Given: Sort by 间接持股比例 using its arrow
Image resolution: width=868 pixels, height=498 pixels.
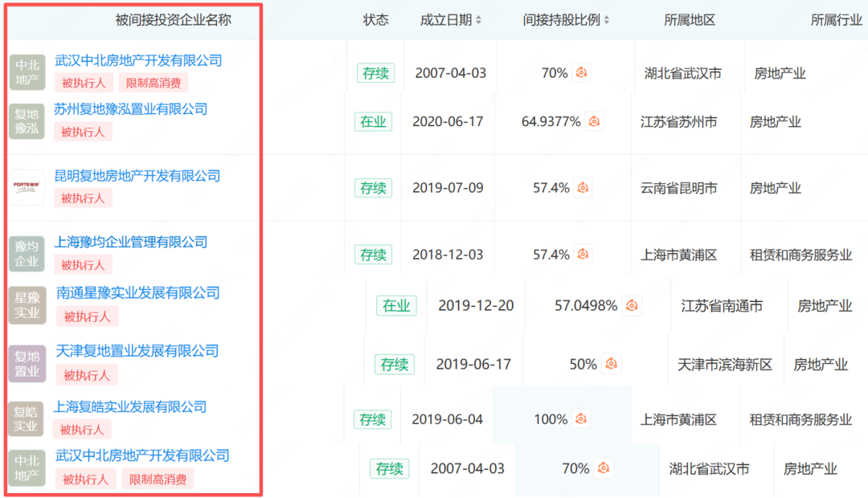Looking at the screenshot, I should coord(607,20).
